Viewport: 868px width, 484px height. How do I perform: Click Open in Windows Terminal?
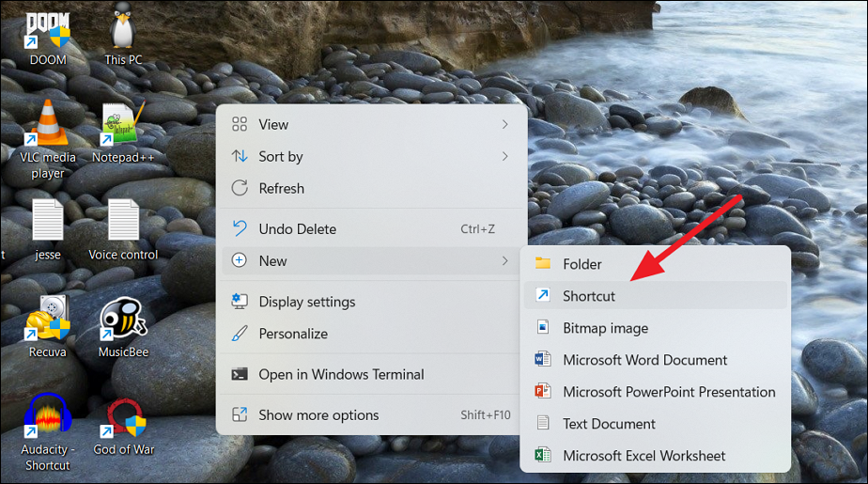pos(341,374)
